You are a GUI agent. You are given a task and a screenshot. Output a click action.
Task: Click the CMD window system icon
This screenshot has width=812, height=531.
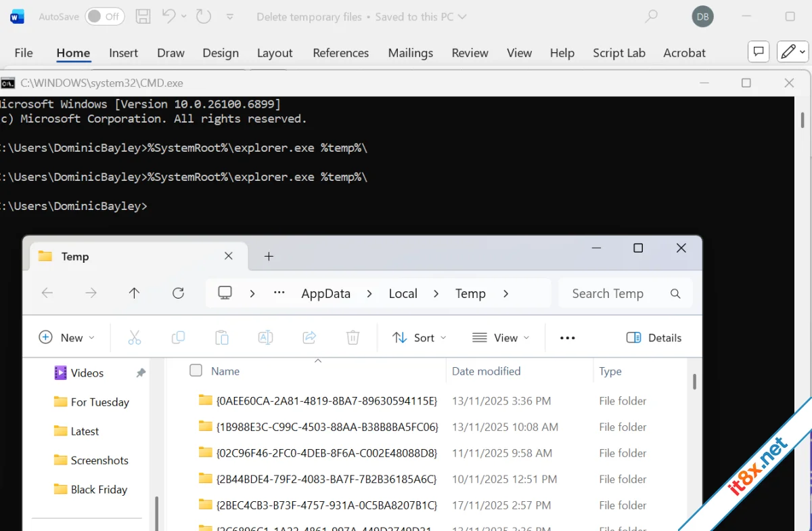(x=7, y=83)
